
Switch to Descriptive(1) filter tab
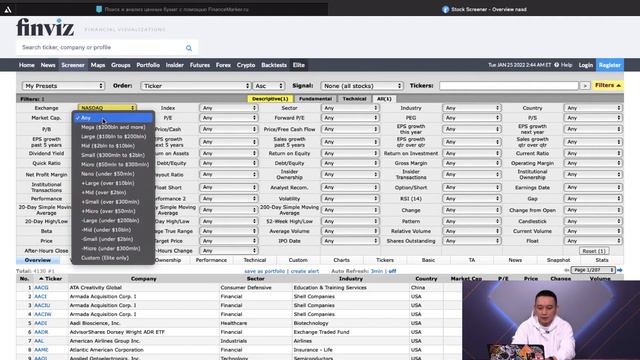(270, 99)
